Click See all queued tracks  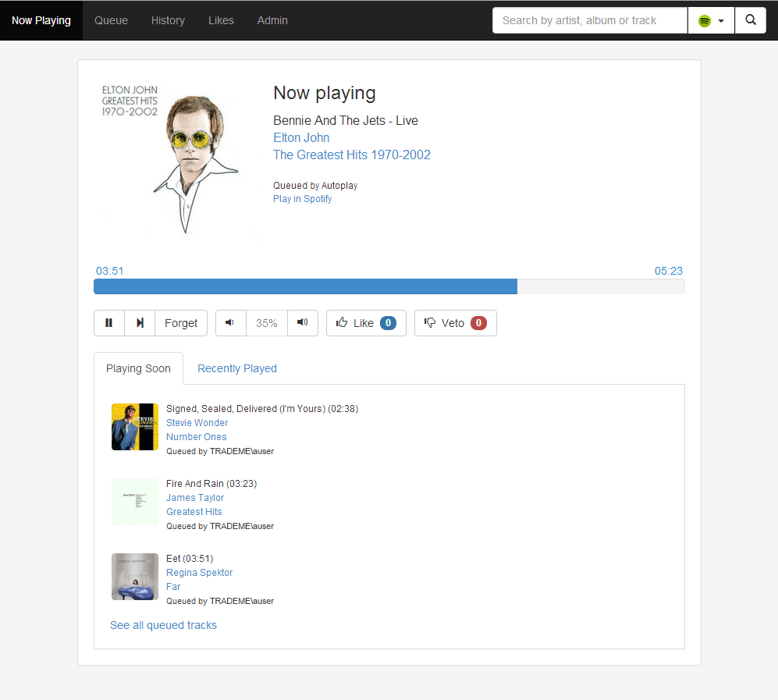[x=163, y=625]
